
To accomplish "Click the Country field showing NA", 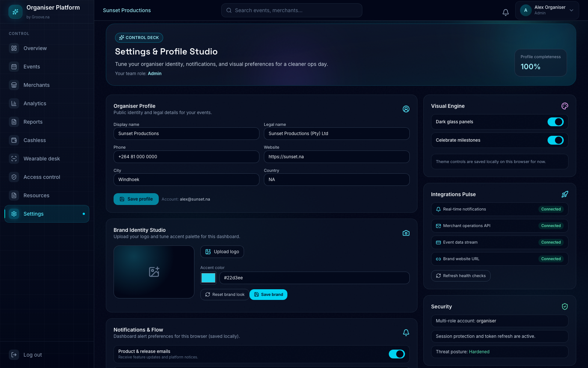I will pyautogui.click(x=337, y=180).
